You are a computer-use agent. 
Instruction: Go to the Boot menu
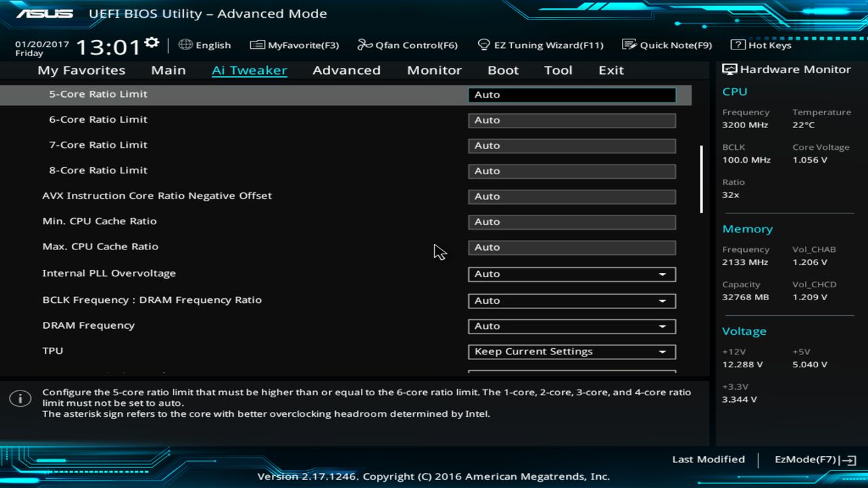pos(502,70)
